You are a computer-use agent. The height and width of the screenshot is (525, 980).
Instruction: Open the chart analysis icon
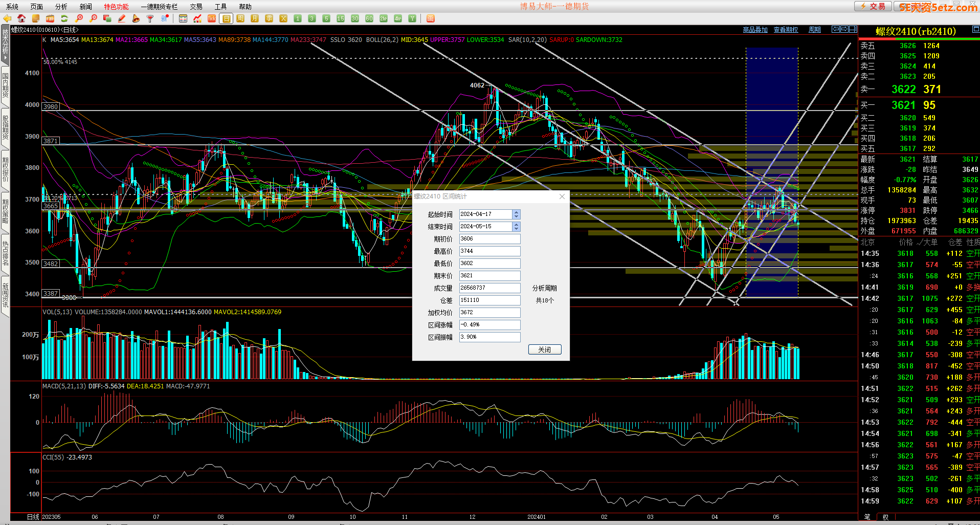[197, 18]
